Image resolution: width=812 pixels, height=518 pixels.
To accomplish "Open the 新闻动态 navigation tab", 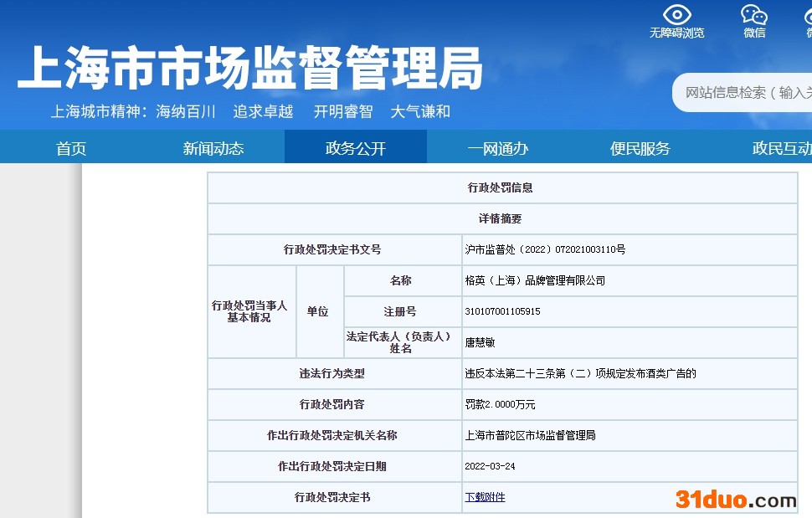I will pos(213,148).
